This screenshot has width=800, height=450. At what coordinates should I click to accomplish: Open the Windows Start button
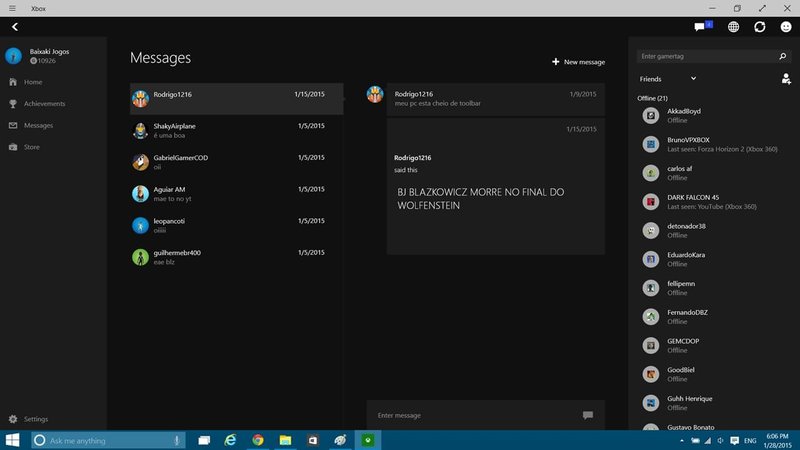(x=12, y=440)
